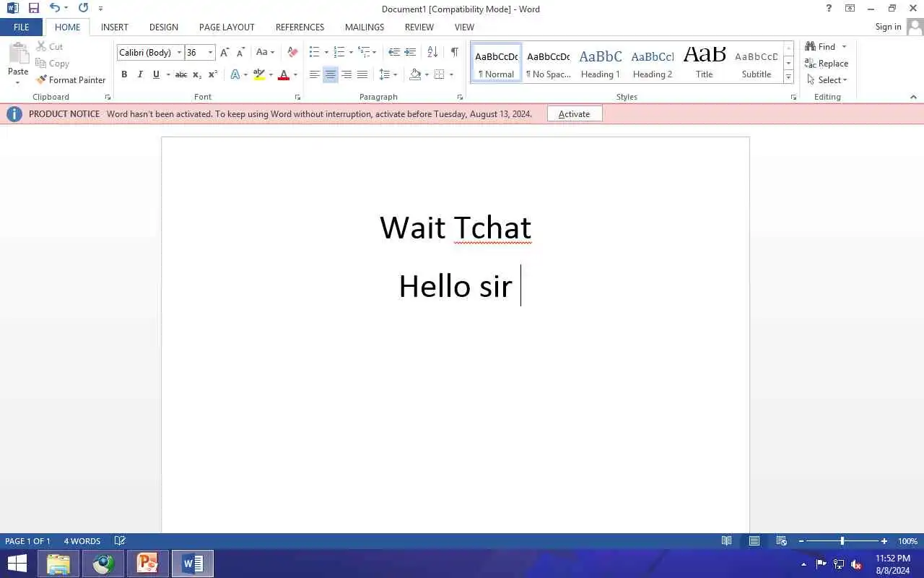Viewport: 924px width, 578px height.
Task: Apply strikethrough to text
Action: point(181,74)
